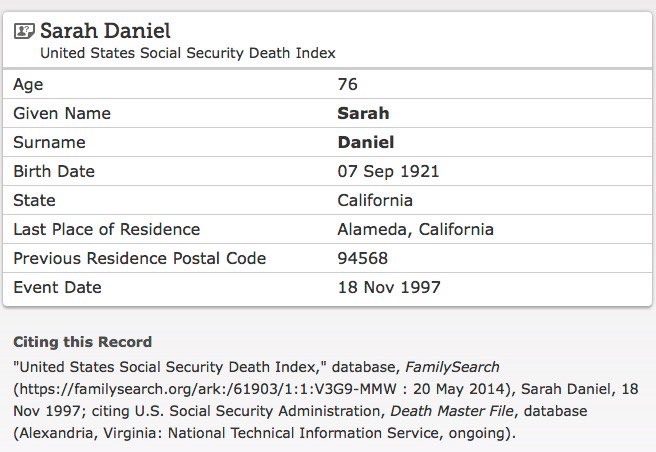Viewport: 656px width, 452px height.
Task: Click the Last Place of Residence label
Action: (x=107, y=229)
